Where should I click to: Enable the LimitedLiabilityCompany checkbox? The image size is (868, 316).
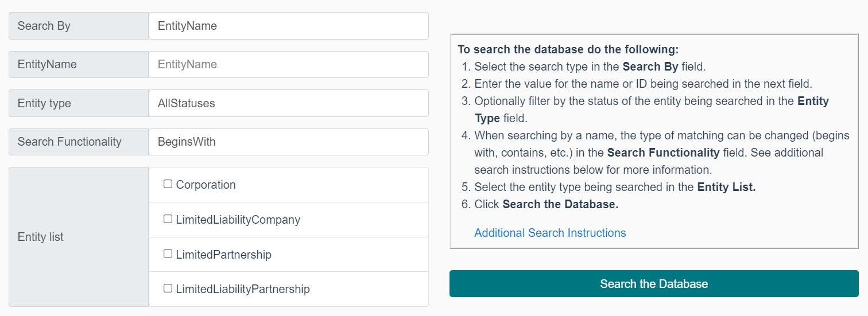tap(168, 219)
